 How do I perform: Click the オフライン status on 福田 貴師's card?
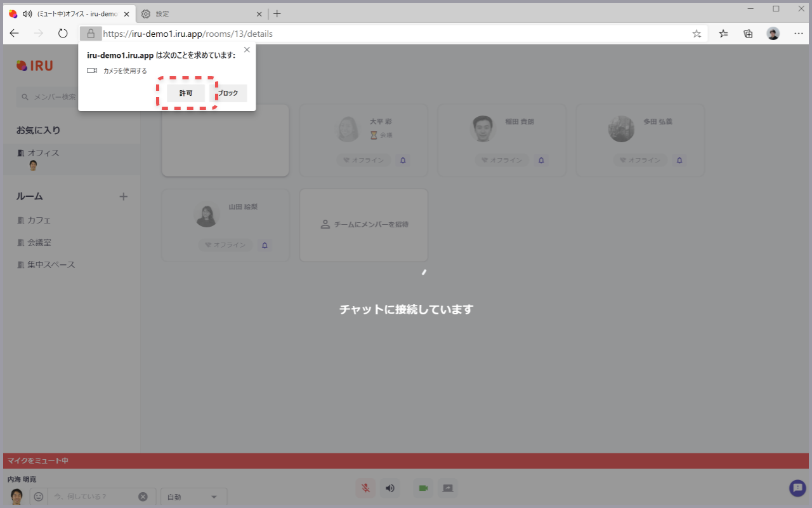pos(502,160)
